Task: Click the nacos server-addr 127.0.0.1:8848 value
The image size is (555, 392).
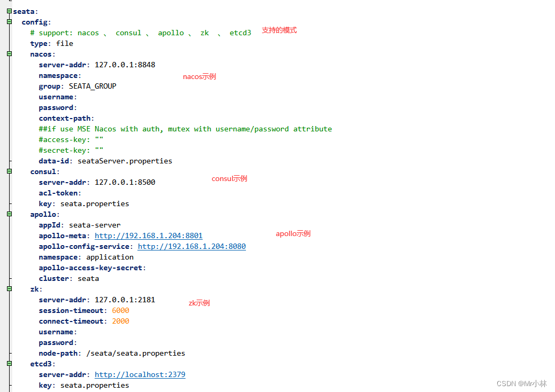Action: click(125, 65)
